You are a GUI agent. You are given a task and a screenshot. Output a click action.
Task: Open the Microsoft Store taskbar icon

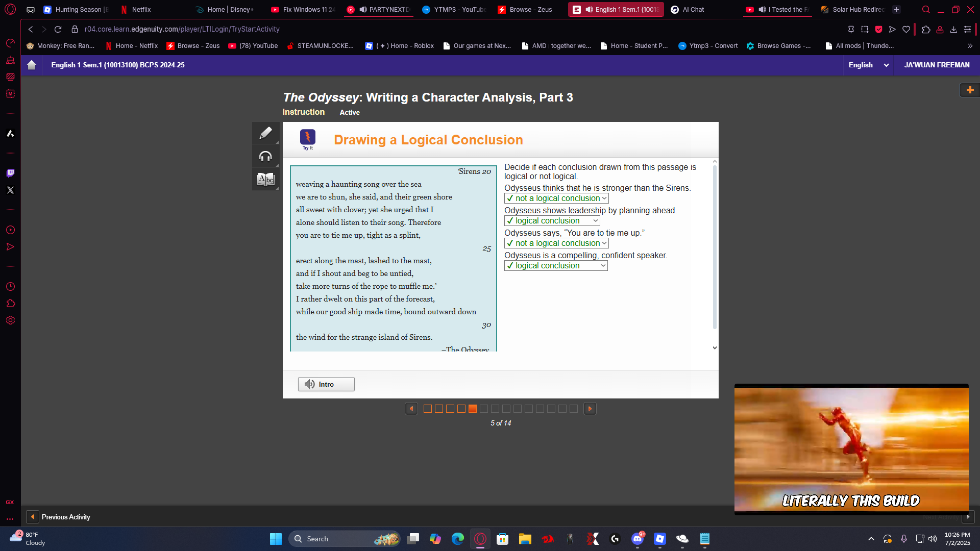click(x=503, y=539)
